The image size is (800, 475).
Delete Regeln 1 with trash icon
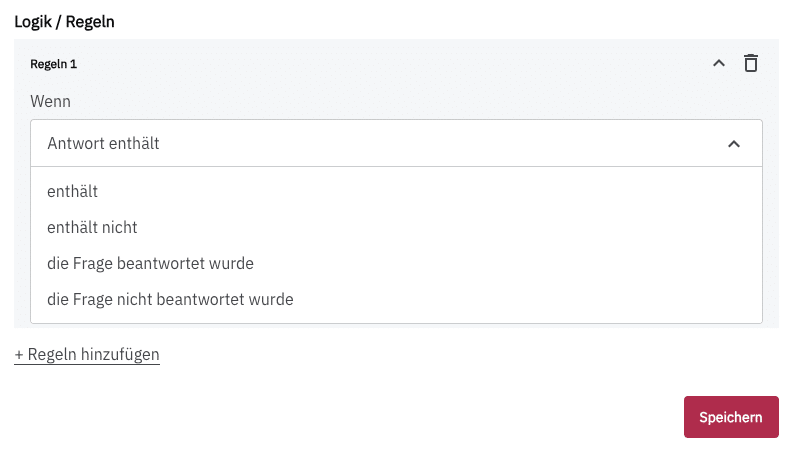click(x=751, y=63)
